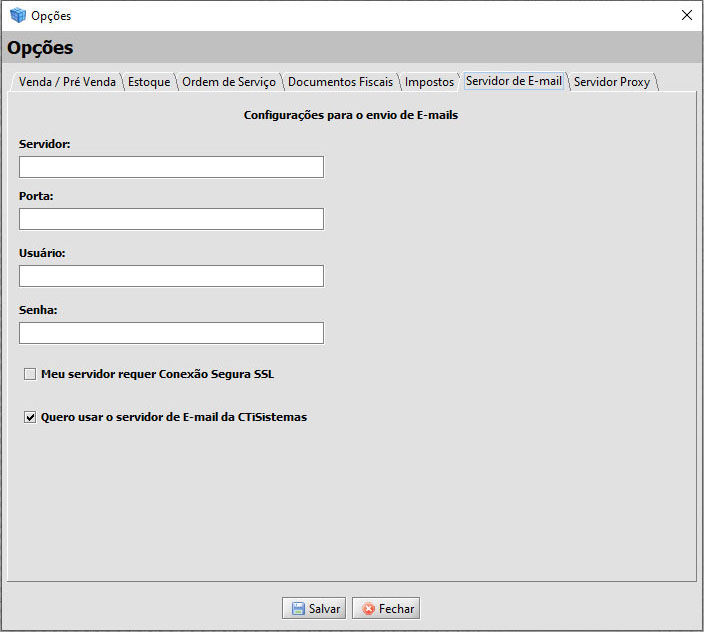Select the Servidor de E-mail tab
This screenshot has width=704, height=632.
(x=513, y=81)
